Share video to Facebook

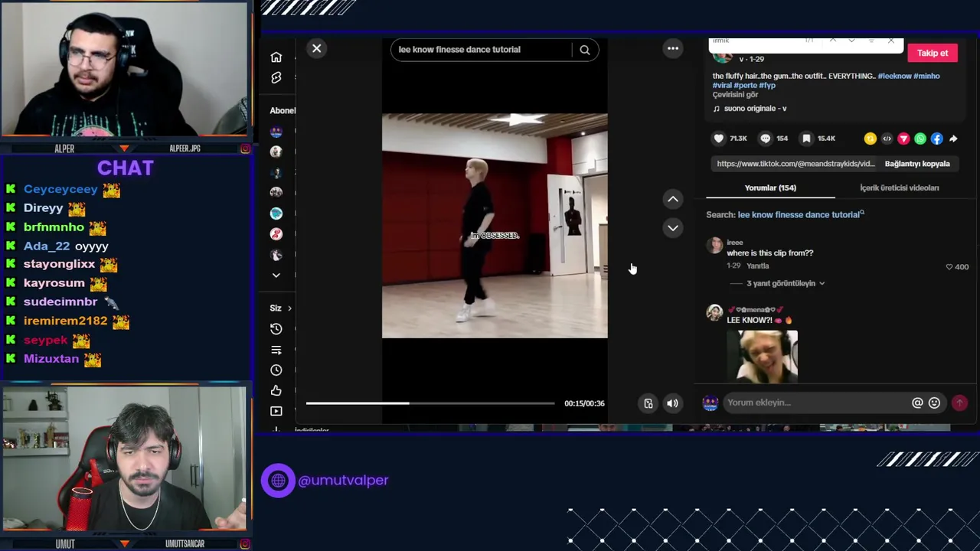tap(937, 139)
